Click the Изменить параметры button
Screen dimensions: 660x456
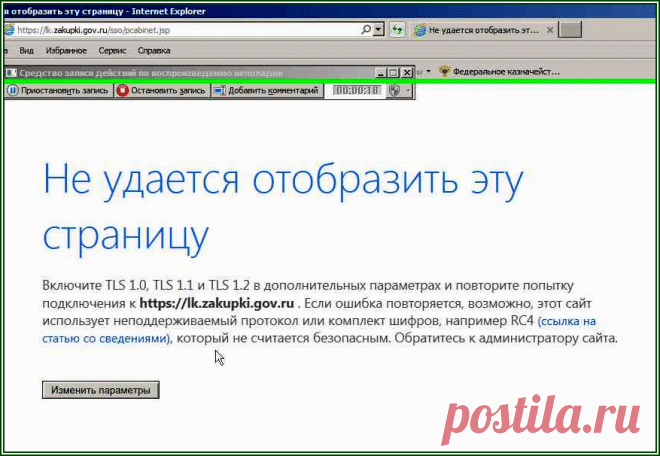click(x=101, y=390)
